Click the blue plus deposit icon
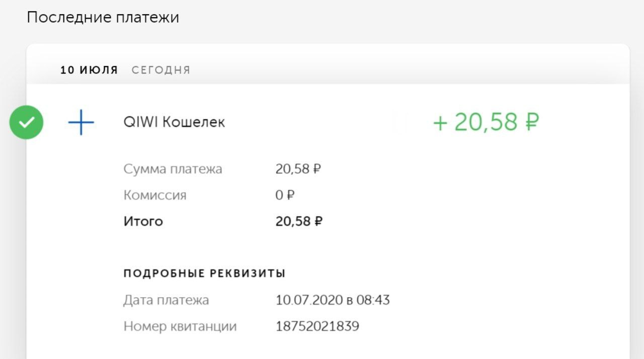644x359 pixels. click(81, 122)
